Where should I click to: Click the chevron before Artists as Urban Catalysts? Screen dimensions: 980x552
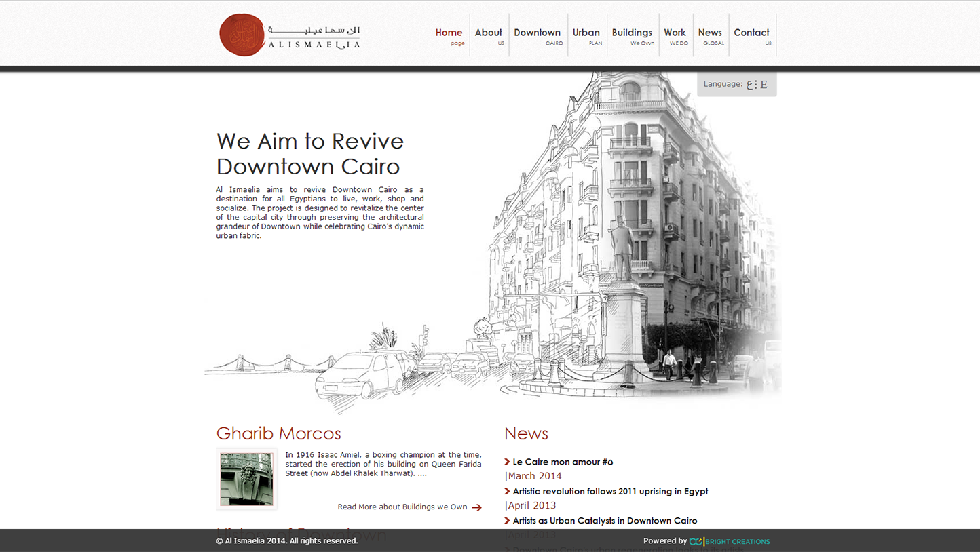507,521
